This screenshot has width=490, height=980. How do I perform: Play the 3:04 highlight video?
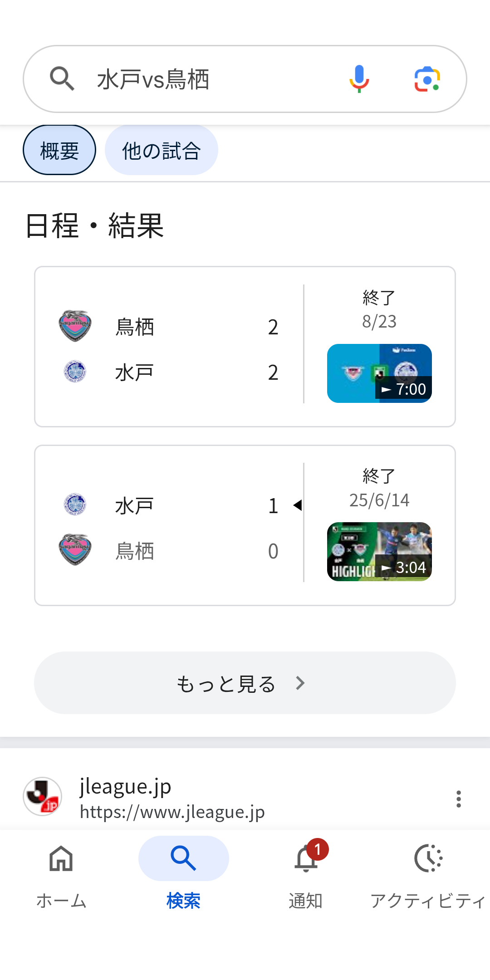coord(379,552)
